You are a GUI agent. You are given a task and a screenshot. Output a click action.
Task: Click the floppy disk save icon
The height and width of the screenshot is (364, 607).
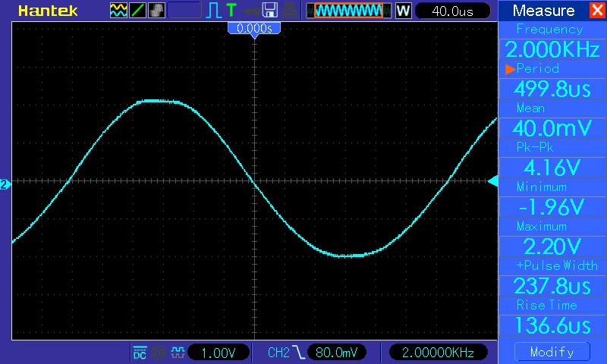pos(270,11)
